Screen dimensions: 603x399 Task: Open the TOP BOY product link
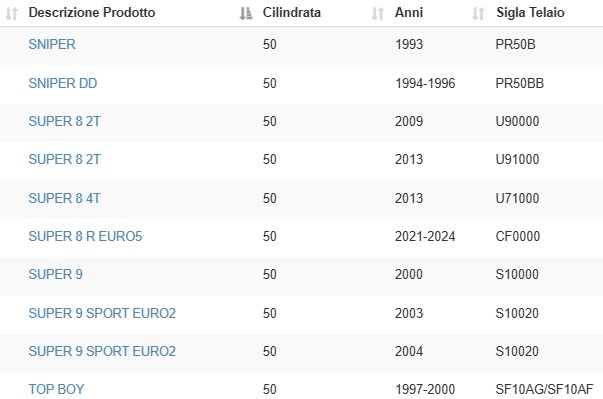(x=56, y=389)
